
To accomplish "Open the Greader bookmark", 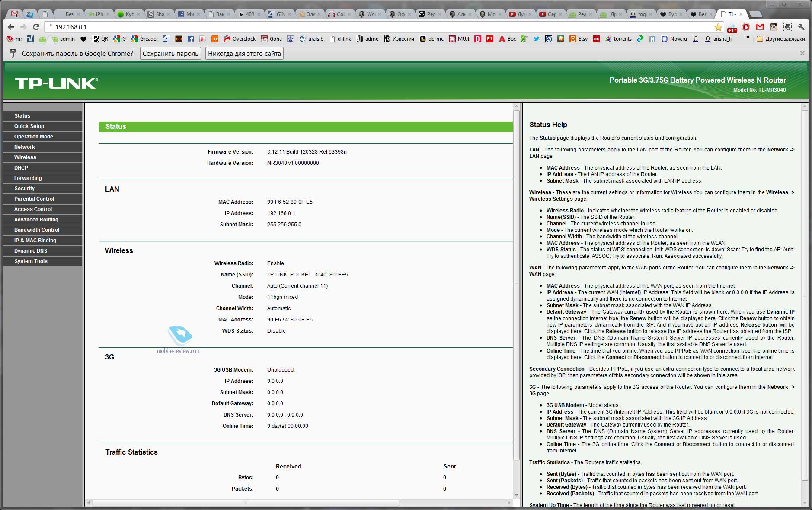I will click(145, 39).
